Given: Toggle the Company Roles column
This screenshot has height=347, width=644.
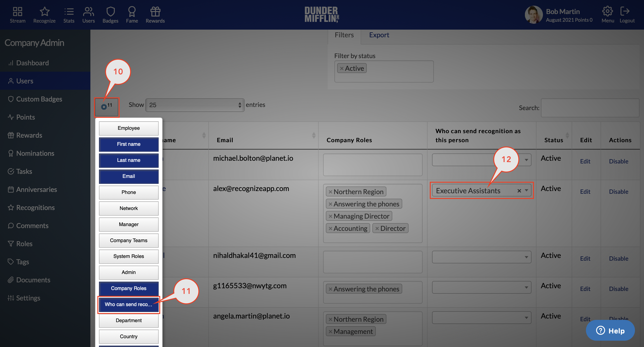Looking at the screenshot, I should pos(129,288).
